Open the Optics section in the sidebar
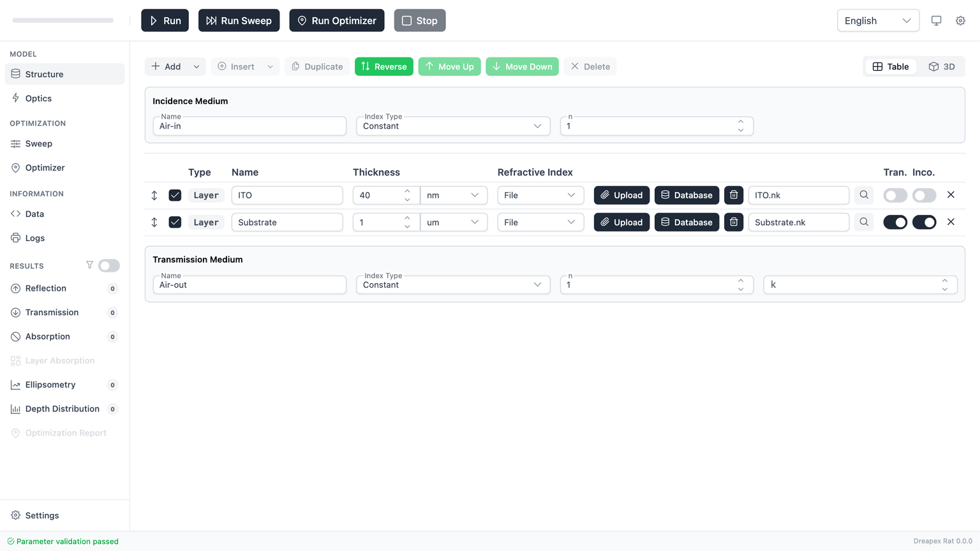Image resolution: width=980 pixels, height=551 pixels. tap(38, 98)
